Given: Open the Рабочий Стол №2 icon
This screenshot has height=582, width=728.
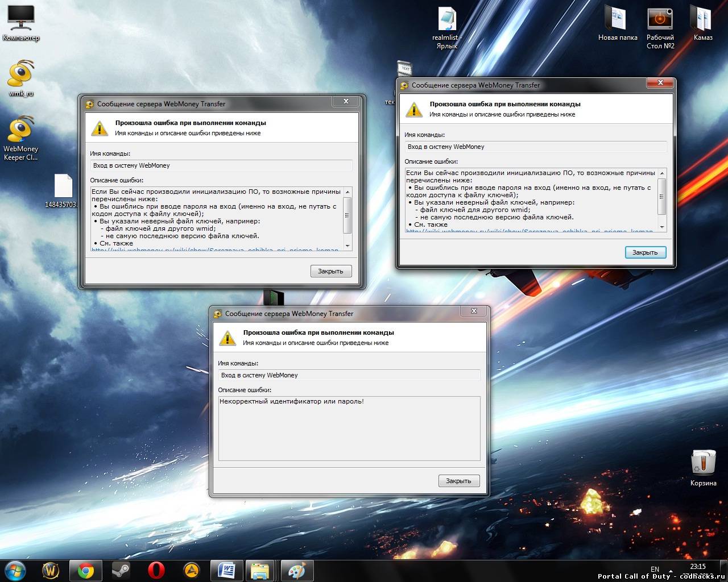Looking at the screenshot, I should (x=660, y=28).
